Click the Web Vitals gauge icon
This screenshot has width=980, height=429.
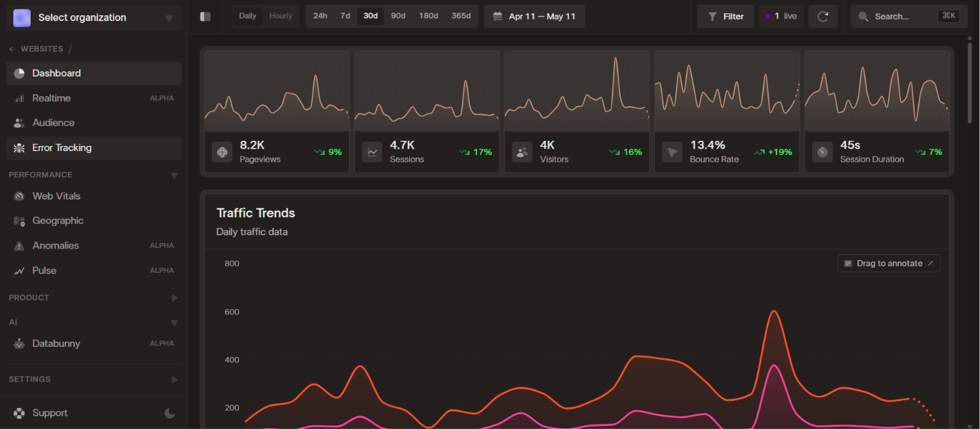[x=19, y=196]
